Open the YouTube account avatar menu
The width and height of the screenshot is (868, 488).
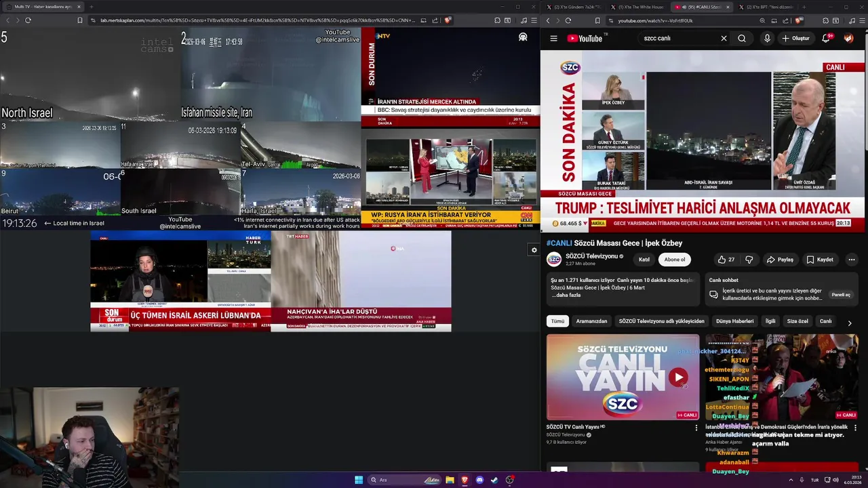[848, 39]
